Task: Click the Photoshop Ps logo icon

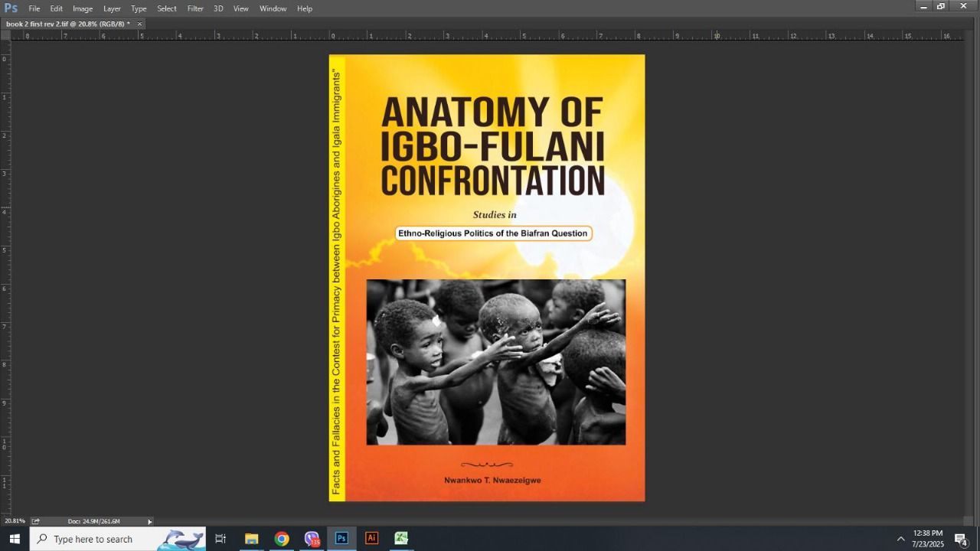Action: pyautogui.click(x=11, y=8)
